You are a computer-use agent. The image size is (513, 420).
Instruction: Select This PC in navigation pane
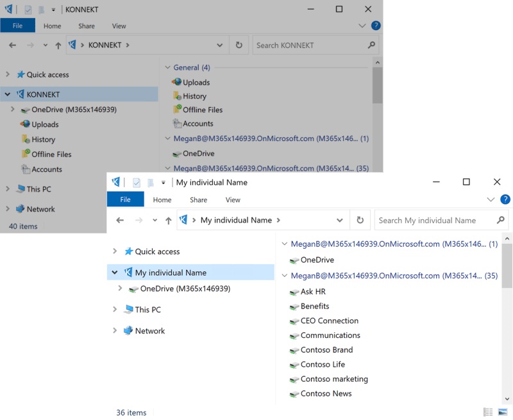click(x=147, y=310)
